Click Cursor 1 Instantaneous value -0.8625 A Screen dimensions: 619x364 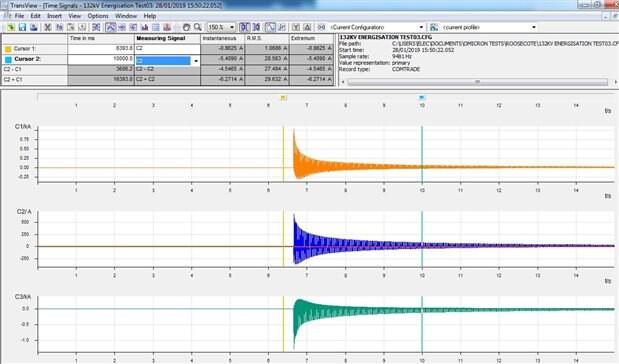pyautogui.click(x=223, y=49)
